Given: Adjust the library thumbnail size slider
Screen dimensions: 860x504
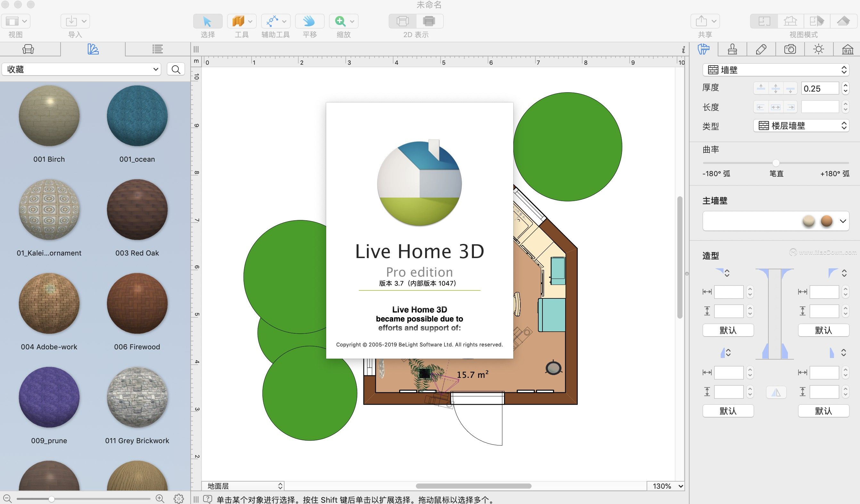Looking at the screenshot, I should [51, 499].
